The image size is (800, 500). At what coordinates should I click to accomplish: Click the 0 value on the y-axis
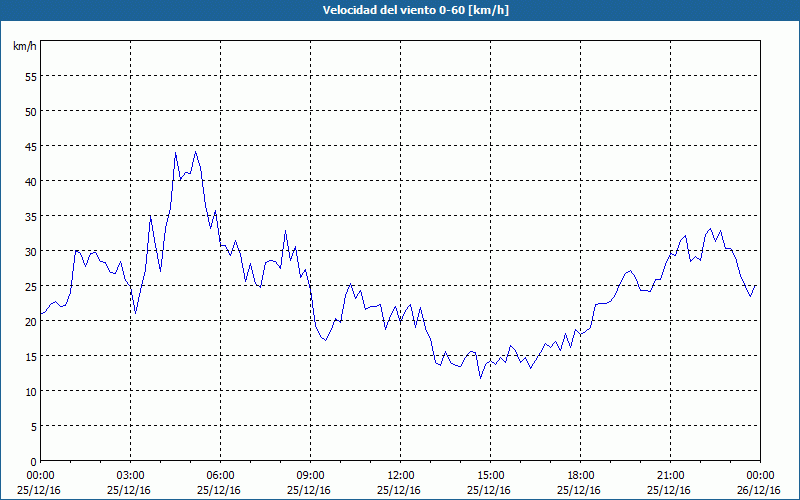[x=34, y=462]
